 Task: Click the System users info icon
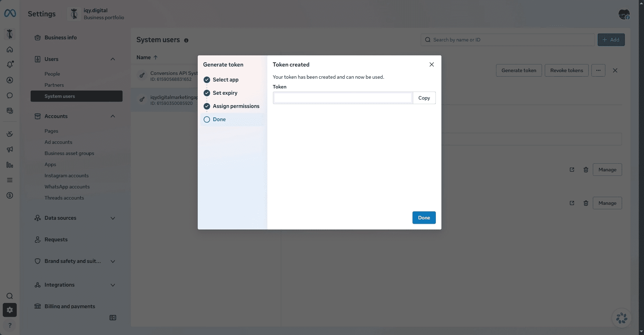pos(186,40)
